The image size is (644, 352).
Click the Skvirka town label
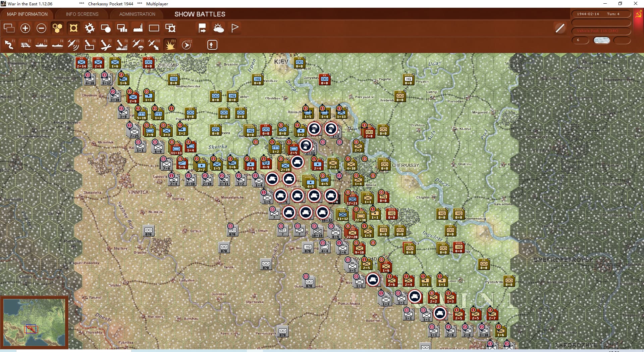[x=218, y=147]
